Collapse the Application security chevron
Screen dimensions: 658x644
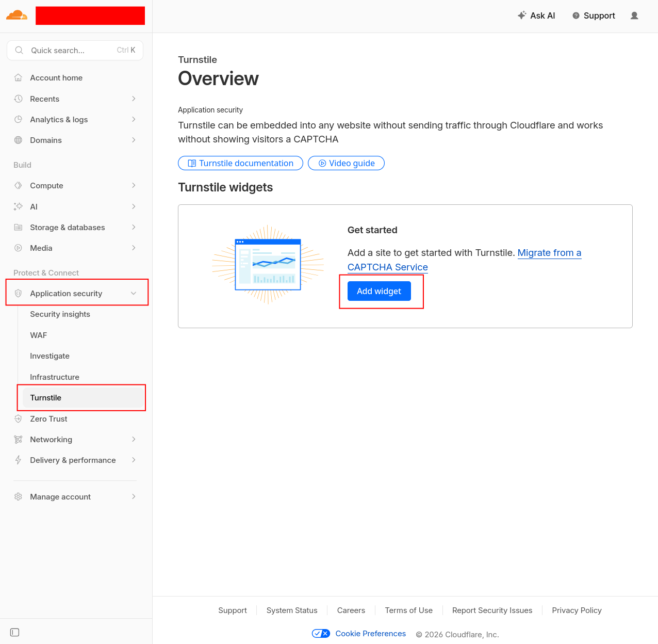pyautogui.click(x=134, y=293)
